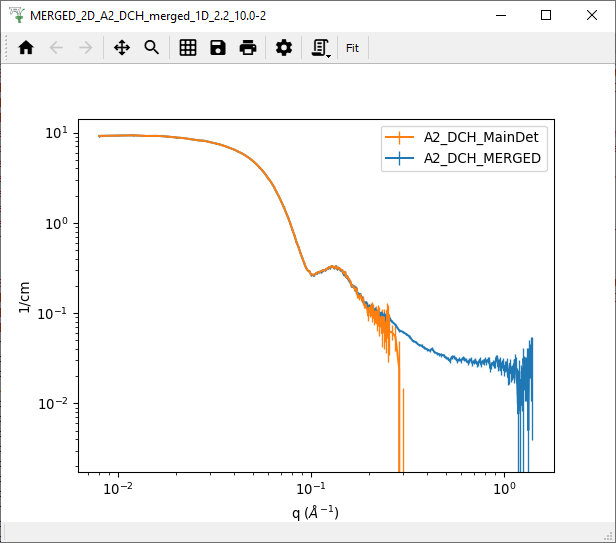Screen dimensions: 616x543
Task: Click the forward arrow to next view
Action: 86,48
